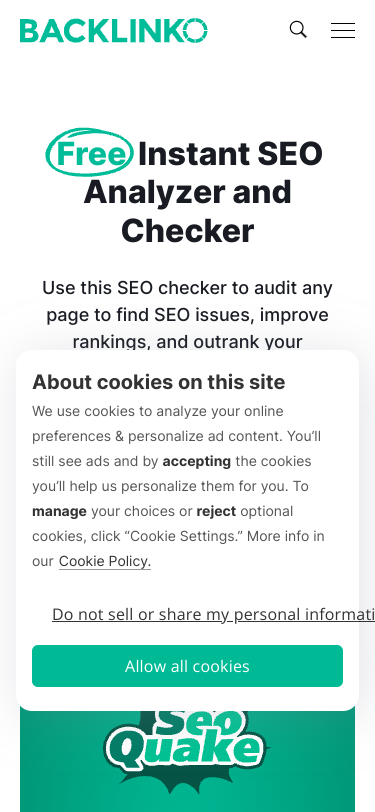Screen dimensions: 375x812
Task: Click the round O in Backlinko wordmark
Action: click(195, 31)
